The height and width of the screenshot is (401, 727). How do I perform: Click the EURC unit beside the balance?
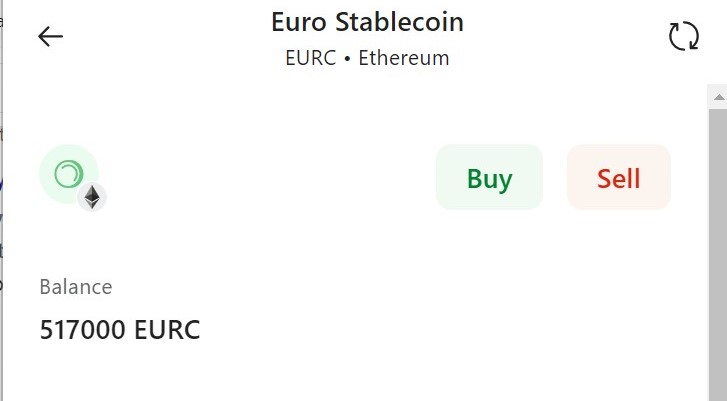(x=167, y=330)
